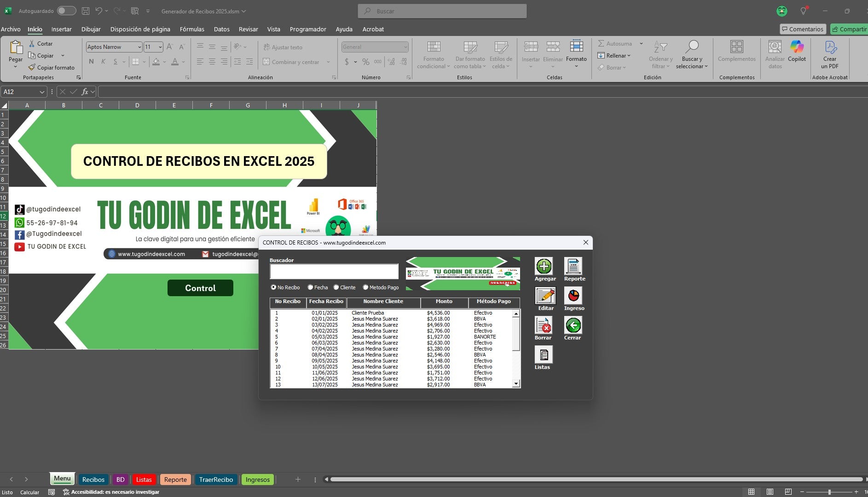The width and height of the screenshot is (868, 497).
Task: Open the Listas document icon
Action: pyautogui.click(x=544, y=355)
